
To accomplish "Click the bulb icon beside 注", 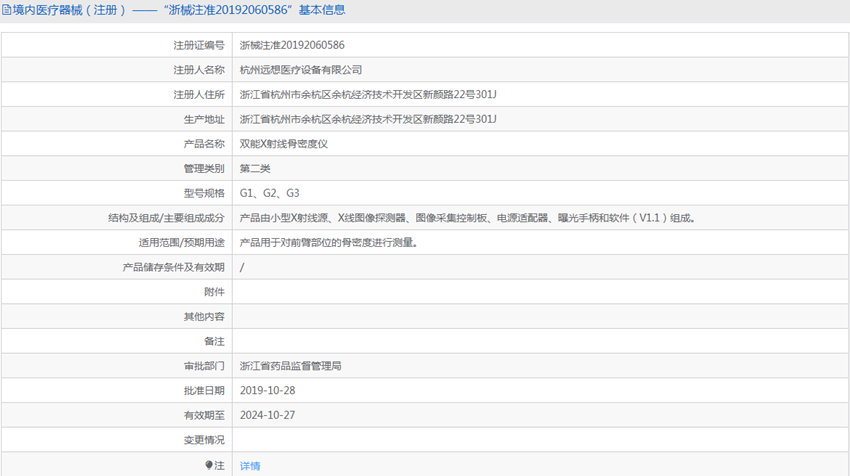I will click(209, 465).
